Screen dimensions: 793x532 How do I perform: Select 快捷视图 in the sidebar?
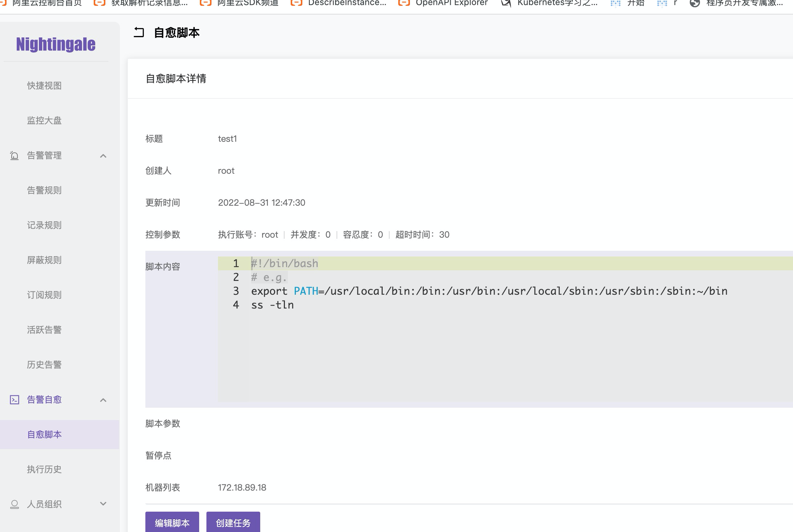click(44, 86)
